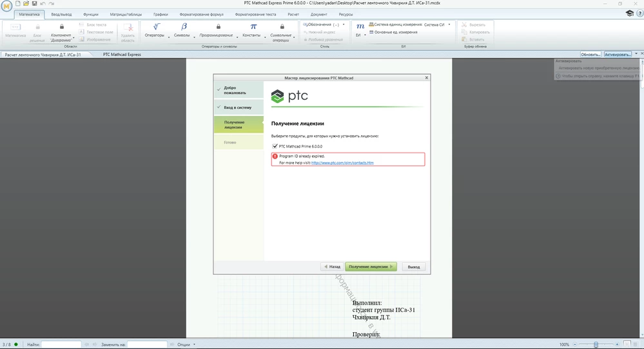This screenshot has width=644, height=349.
Task: Expand the Компонент Диаграмма dropdown arrow
Action: [73, 37]
